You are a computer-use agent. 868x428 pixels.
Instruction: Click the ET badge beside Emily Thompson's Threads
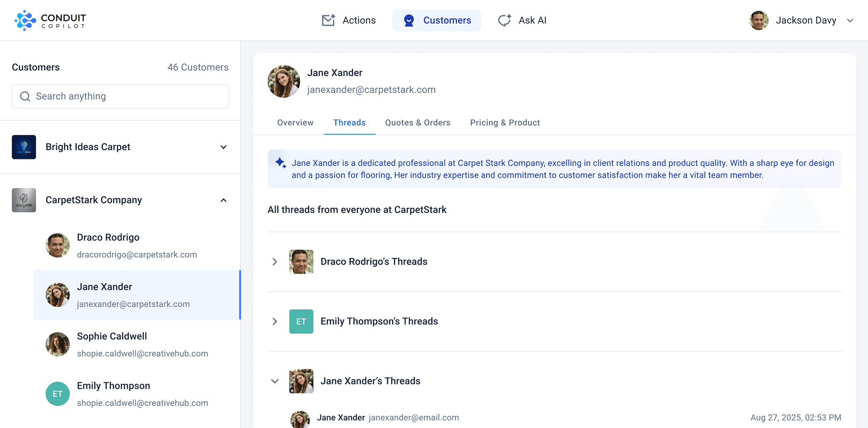click(x=301, y=321)
